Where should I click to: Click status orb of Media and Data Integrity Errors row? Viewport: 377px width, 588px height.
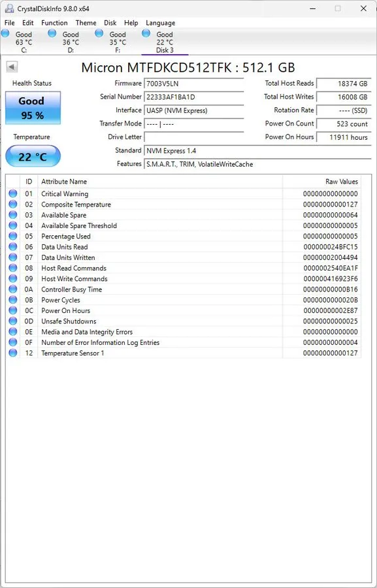pos(13,331)
